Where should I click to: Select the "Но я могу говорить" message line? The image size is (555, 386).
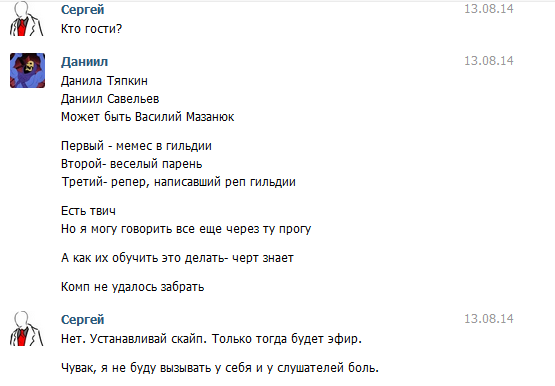pos(186,229)
